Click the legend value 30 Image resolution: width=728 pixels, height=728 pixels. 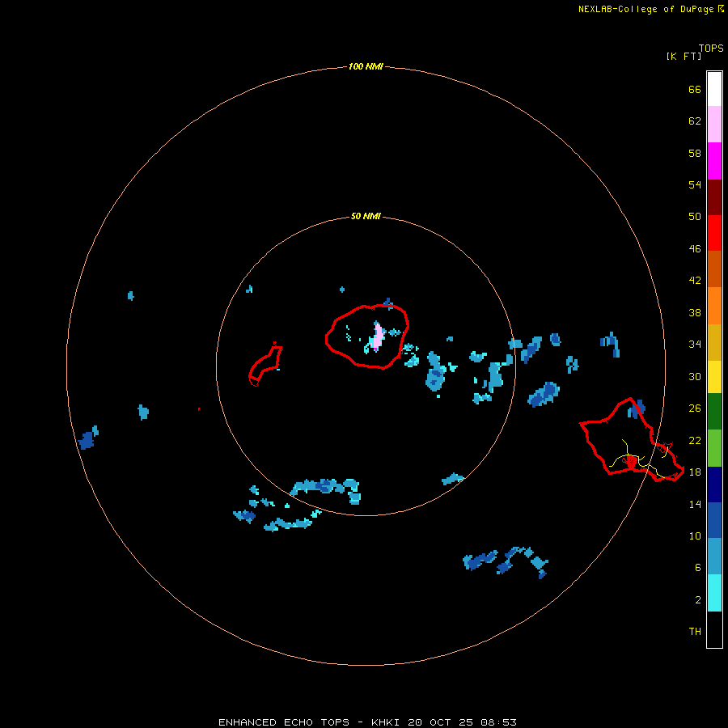pos(695,376)
